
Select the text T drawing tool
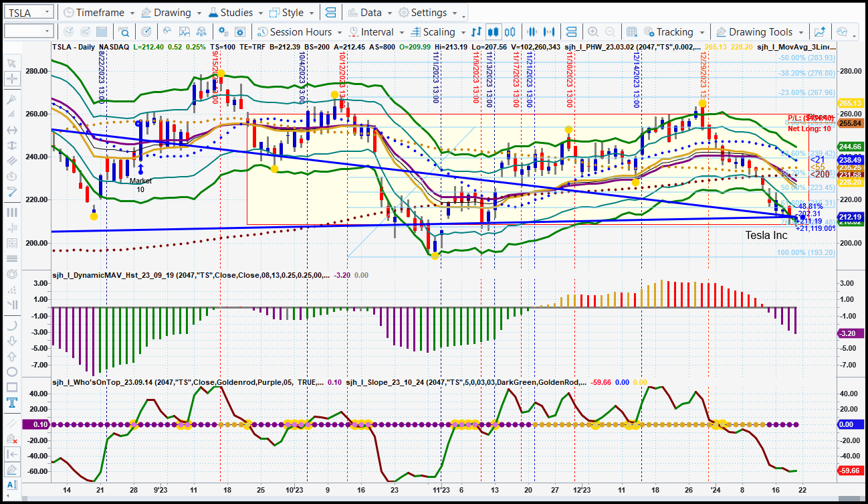click(x=11, y=402)
